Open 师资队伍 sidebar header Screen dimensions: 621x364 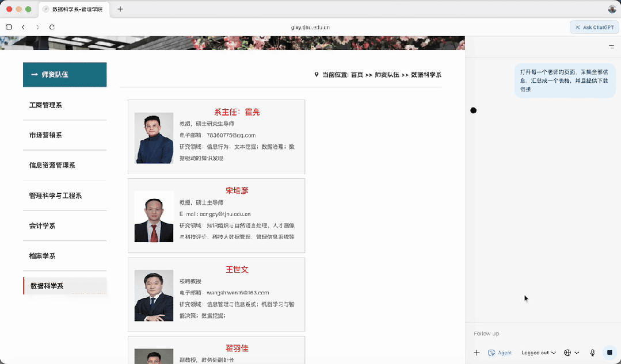click(65, 74)
